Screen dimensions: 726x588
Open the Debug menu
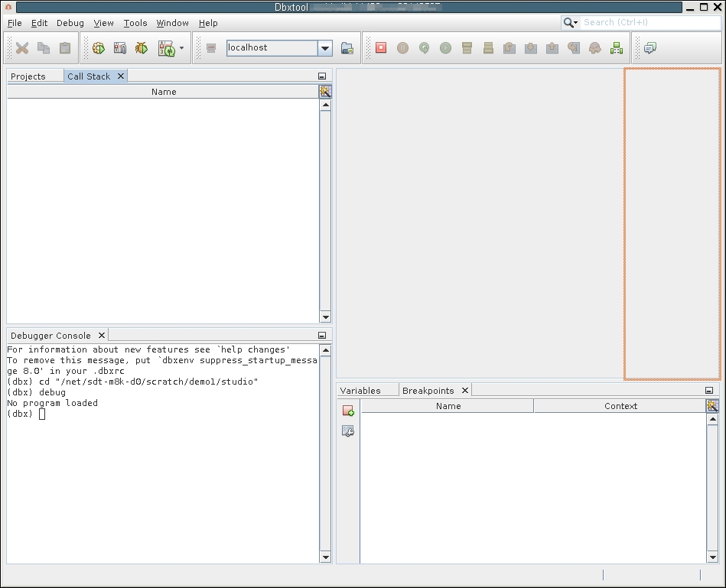click(x=70, y=23)
